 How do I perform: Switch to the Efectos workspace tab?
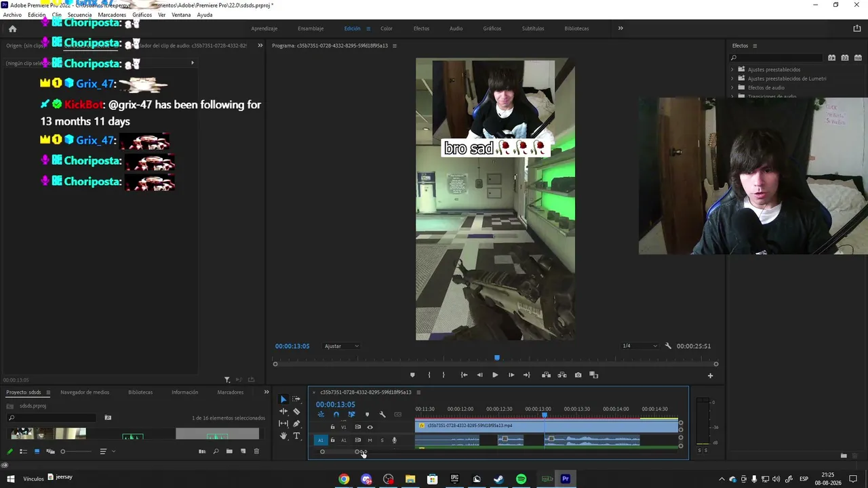[421, 28]
